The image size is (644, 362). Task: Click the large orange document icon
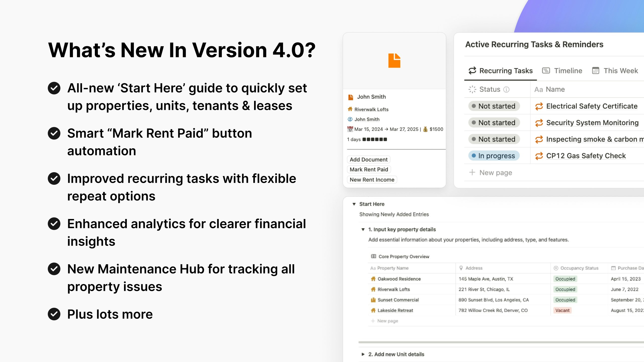tap(394, 61)
